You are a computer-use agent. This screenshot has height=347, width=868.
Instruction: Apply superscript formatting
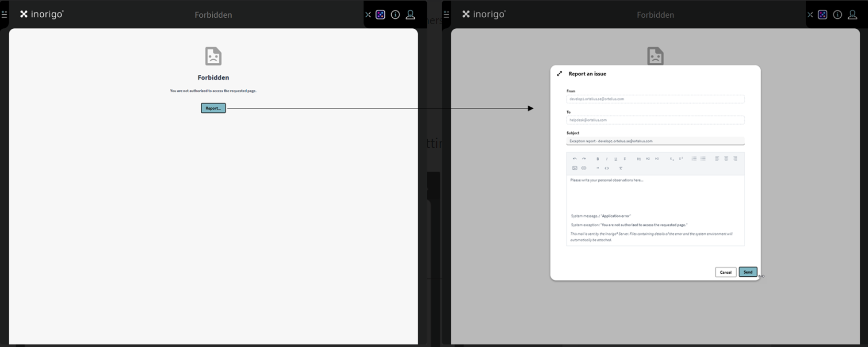681,159
